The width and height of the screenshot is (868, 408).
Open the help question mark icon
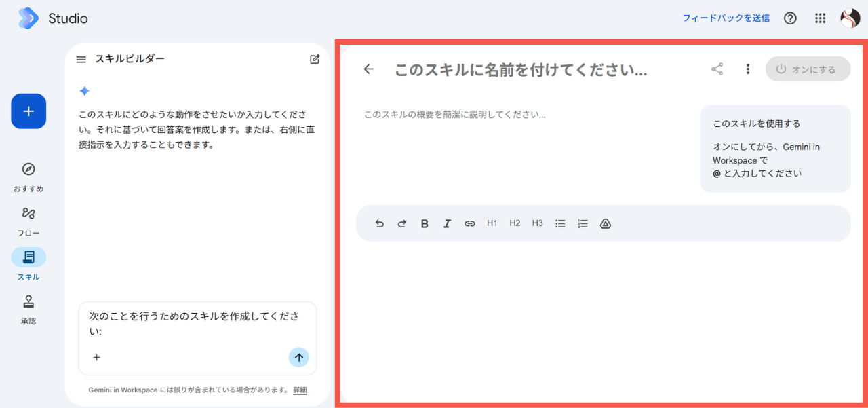(x=790, y=18)
